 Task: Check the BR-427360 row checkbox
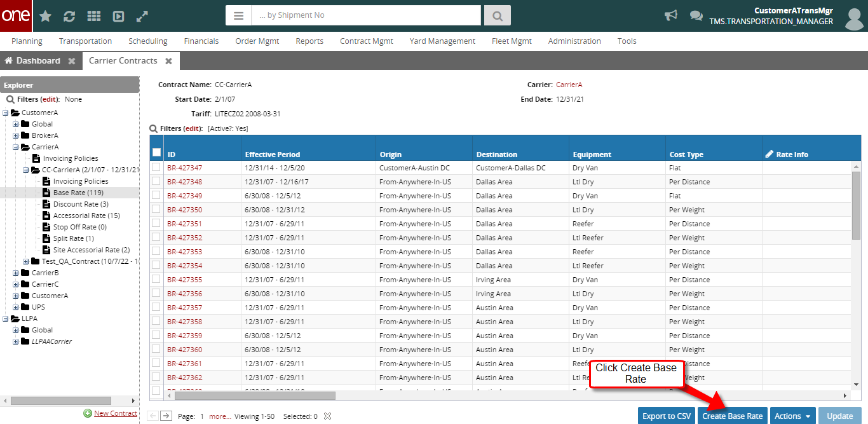pos(156,349)
